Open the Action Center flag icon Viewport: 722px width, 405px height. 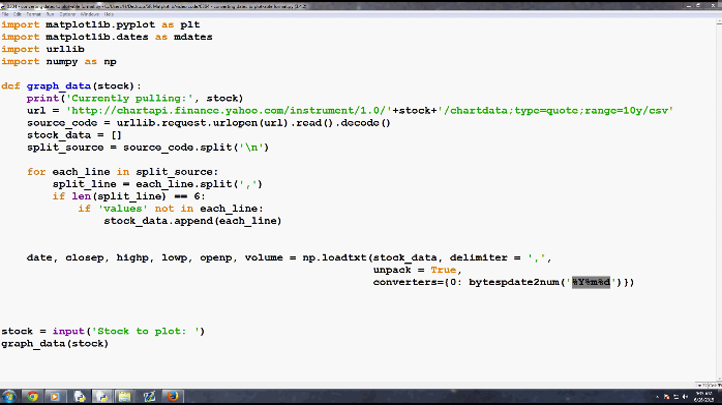coord(666,397)
